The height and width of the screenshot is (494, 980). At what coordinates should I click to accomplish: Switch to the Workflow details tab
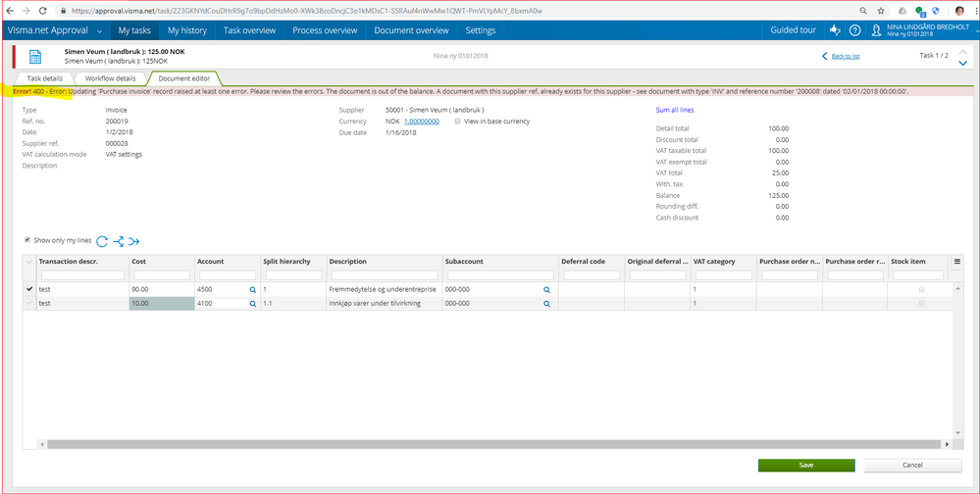pos(111,78)
